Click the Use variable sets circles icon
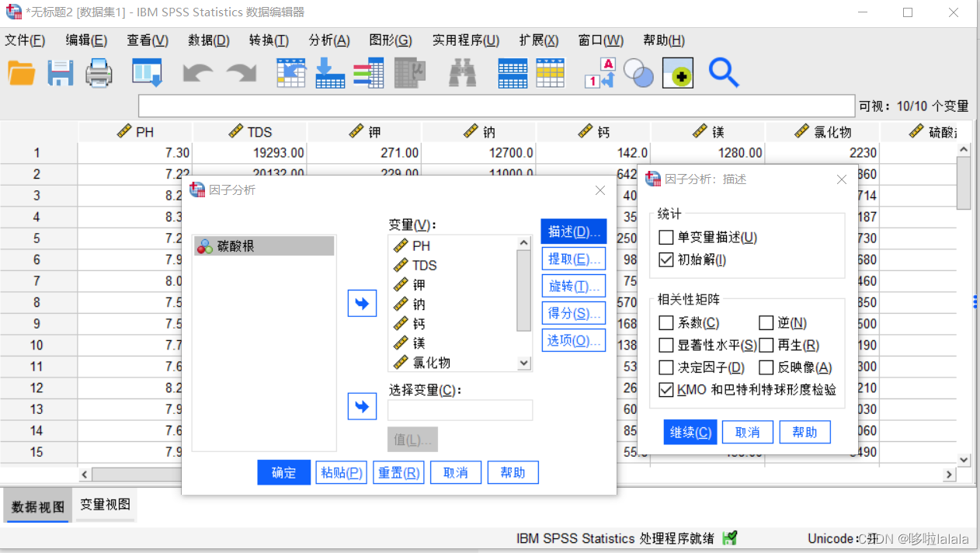Image resolution: width=980 pixels, height=553 pixels. 638,74
